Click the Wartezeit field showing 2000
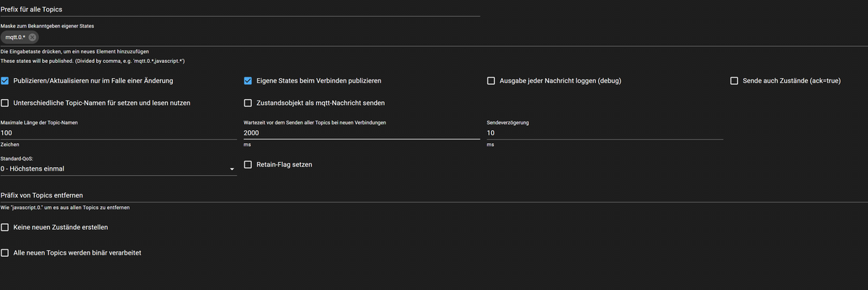 tap(362, 133)
